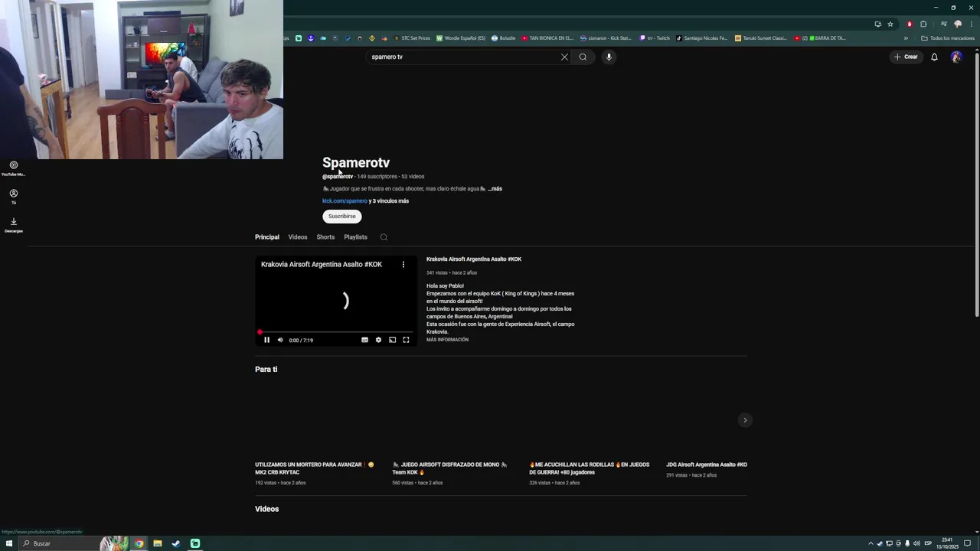Expand channel description with '...más'
This screenshot has height=551, width=980.
[495, 189]
